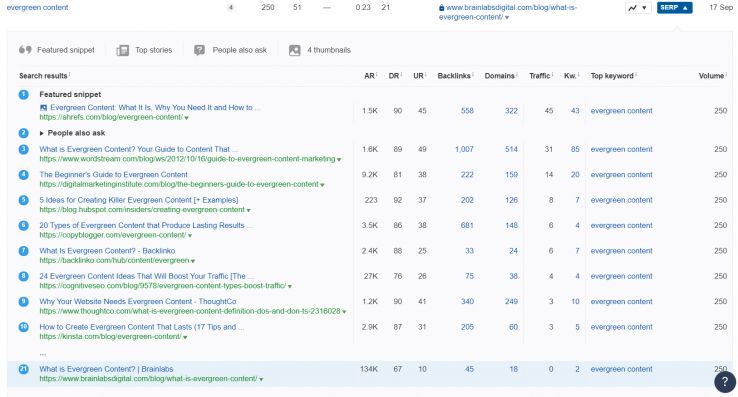Click the Featured snippet quote icon
Screen dimensions: 738x397
pyautogui.click(x=25, y=50)
